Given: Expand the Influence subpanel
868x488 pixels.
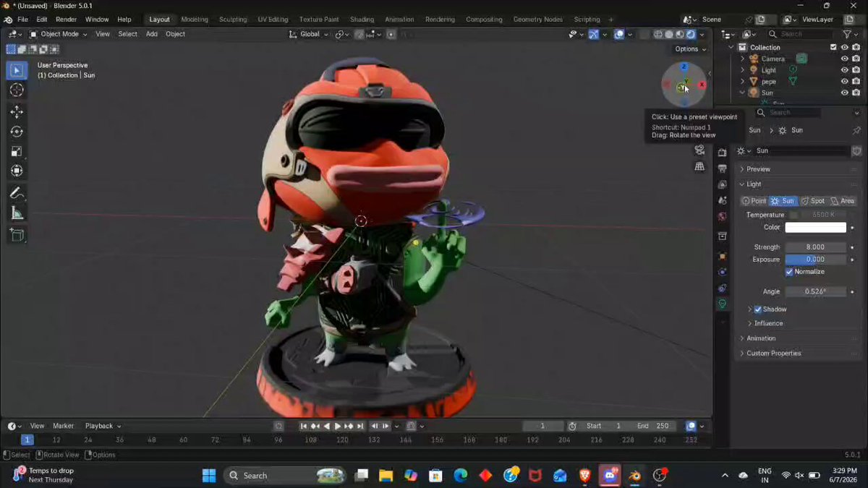Looking at the screenshot, I should pyautogui.click(x=768, y=323).
